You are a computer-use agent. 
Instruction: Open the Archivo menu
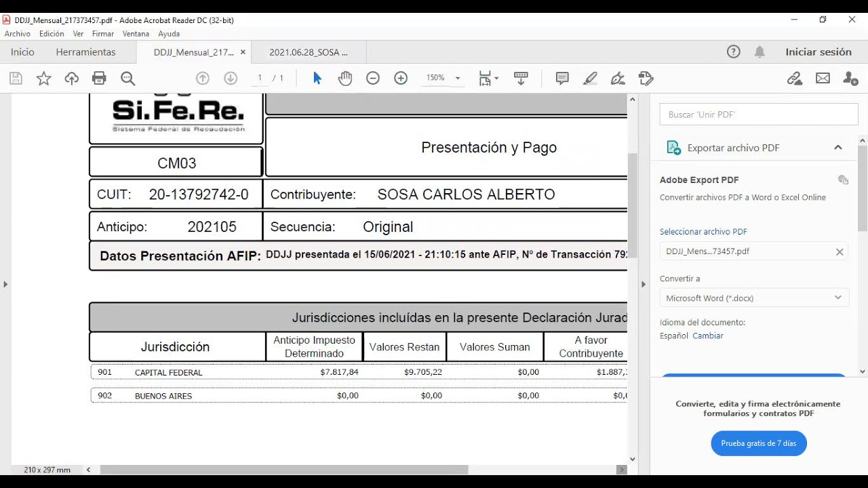coord(18,34)
